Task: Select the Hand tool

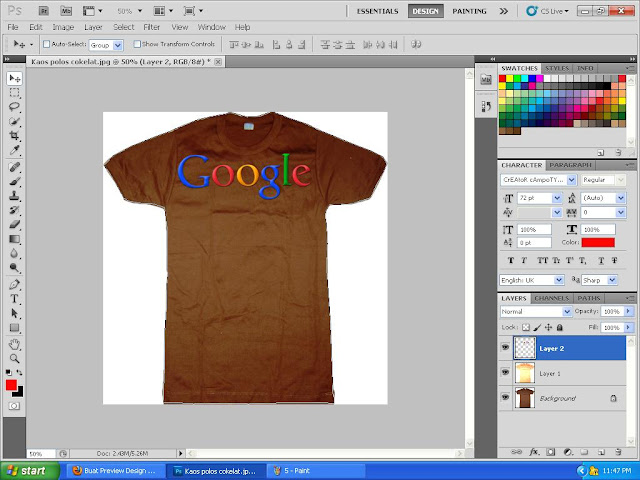Action: pos(14,344)
